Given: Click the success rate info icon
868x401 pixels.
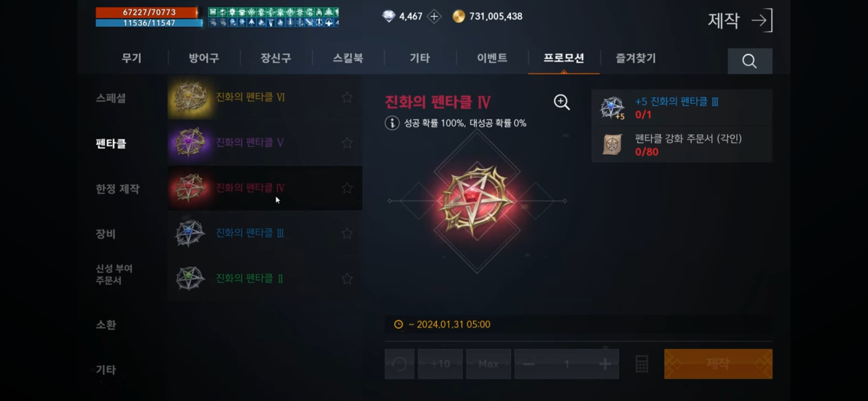Looking at the screenshot, I should click(x=392, y=123).
